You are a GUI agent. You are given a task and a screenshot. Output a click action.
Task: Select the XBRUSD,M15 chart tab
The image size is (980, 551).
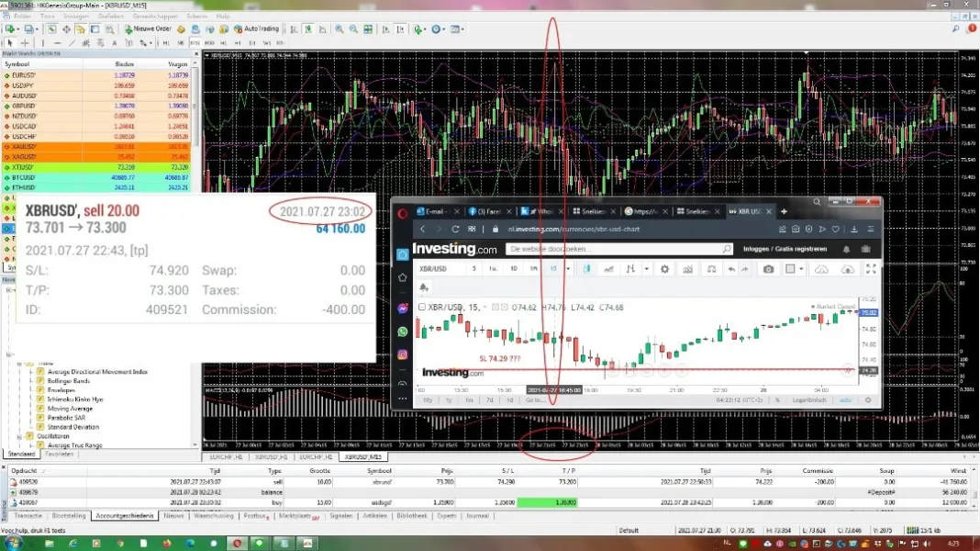362,456
